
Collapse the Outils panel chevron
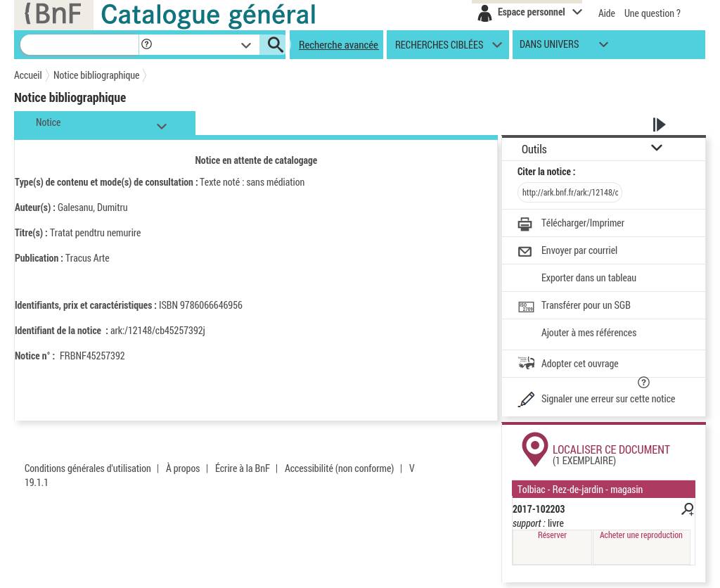(656, 148)
